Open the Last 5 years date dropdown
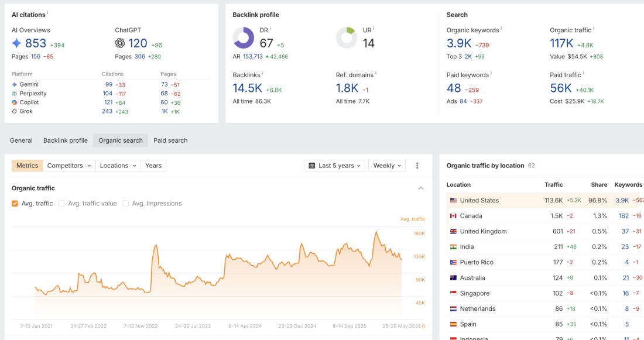The image size is (644, 340). click(334, 166)
